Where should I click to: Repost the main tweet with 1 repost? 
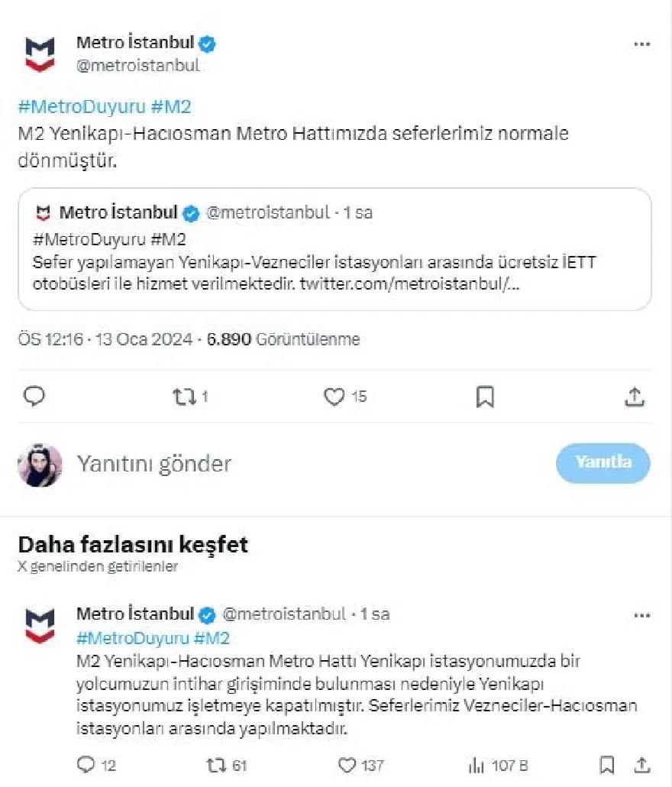[190, 397]
